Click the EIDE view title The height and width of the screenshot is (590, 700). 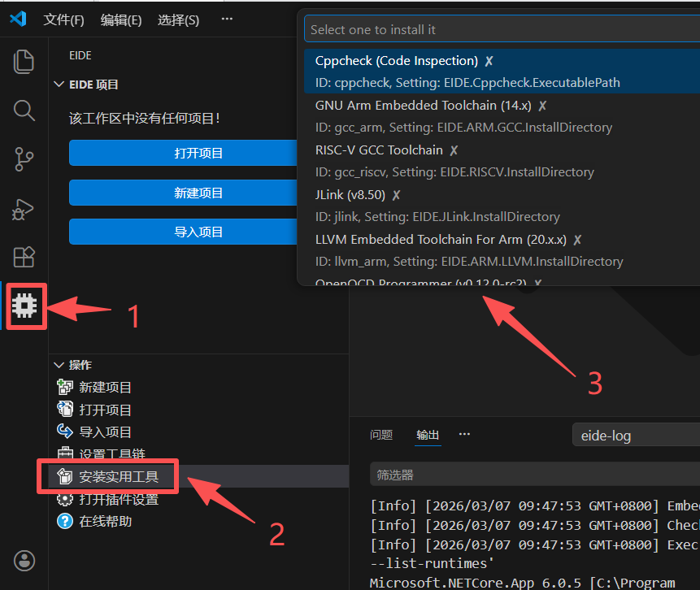pos(80,55)
